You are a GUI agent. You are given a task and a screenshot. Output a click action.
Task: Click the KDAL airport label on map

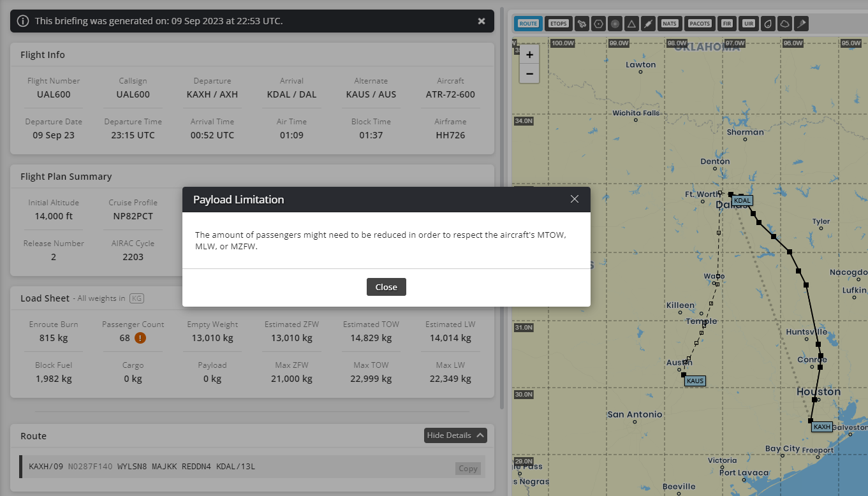(x=742, y=201)
